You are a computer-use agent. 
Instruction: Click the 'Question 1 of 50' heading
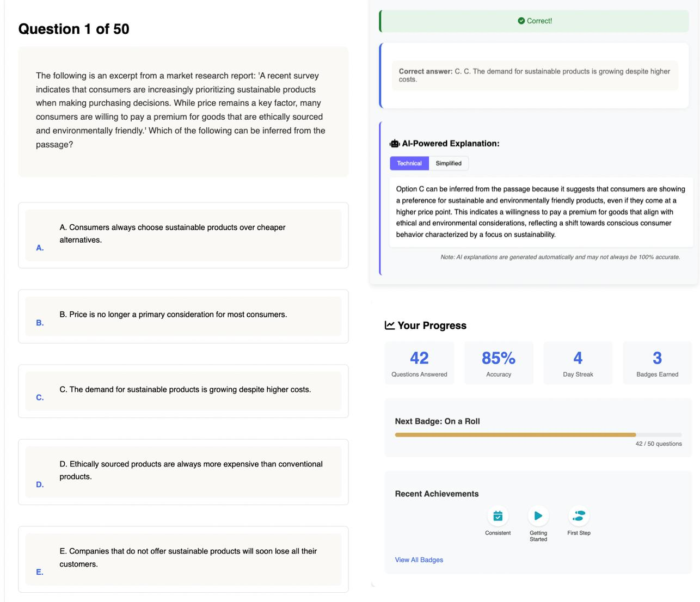coord(74,29)
